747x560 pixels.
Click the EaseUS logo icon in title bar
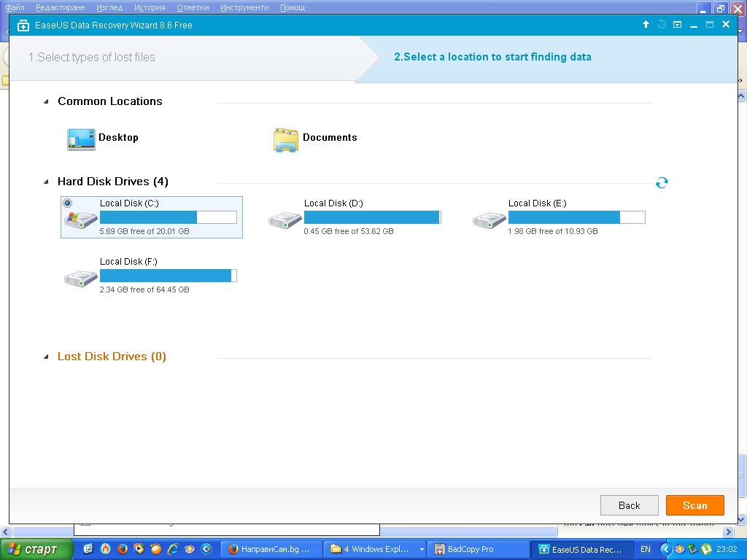pos(23,26)
